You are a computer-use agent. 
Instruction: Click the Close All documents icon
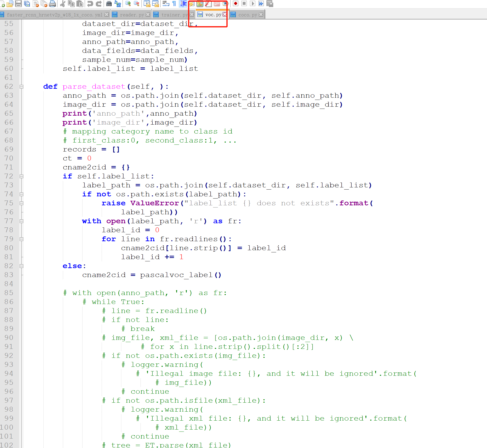coord(44,4)
